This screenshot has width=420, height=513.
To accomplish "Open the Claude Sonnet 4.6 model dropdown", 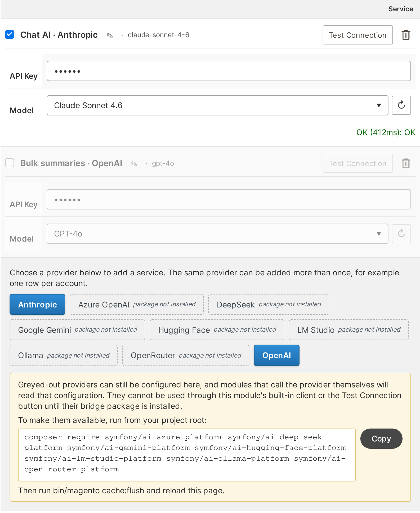I will pos(217,105).
